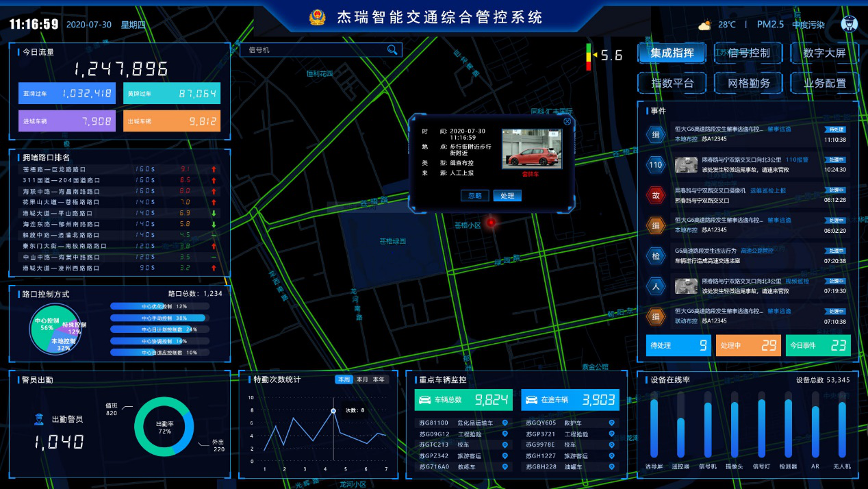This screenshot has height=489, width=868.
Task: Click the 高速公路管控 link
Action: coord(756,251)
